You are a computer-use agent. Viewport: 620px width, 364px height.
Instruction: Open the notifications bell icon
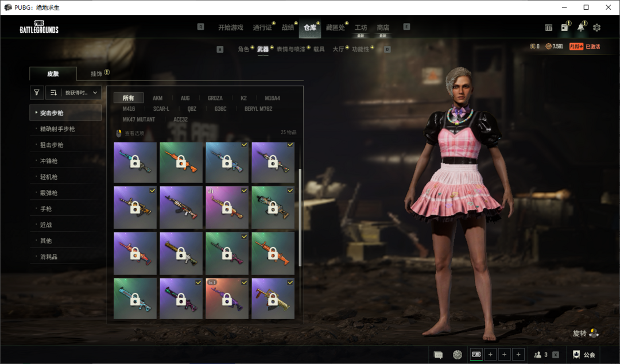(x=581, y=28)
